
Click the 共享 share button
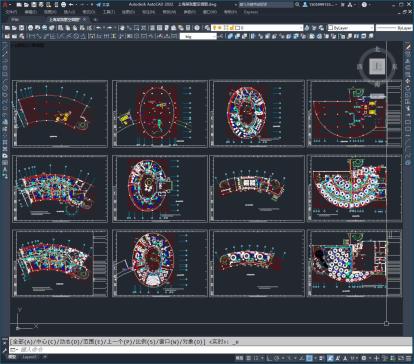pyautogui.click(x=103, y=5)
